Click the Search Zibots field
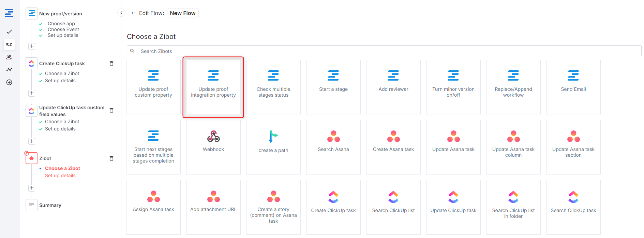 coord(384,51)
